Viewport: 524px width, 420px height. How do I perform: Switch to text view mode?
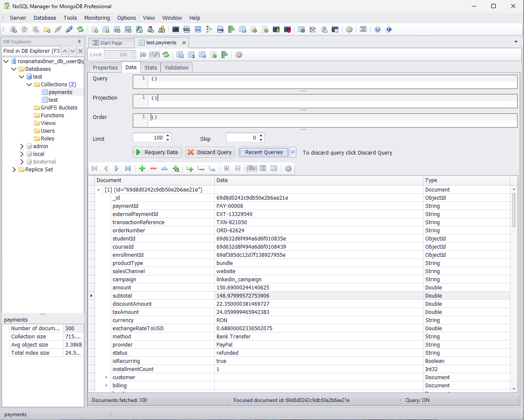pos(274,168)
